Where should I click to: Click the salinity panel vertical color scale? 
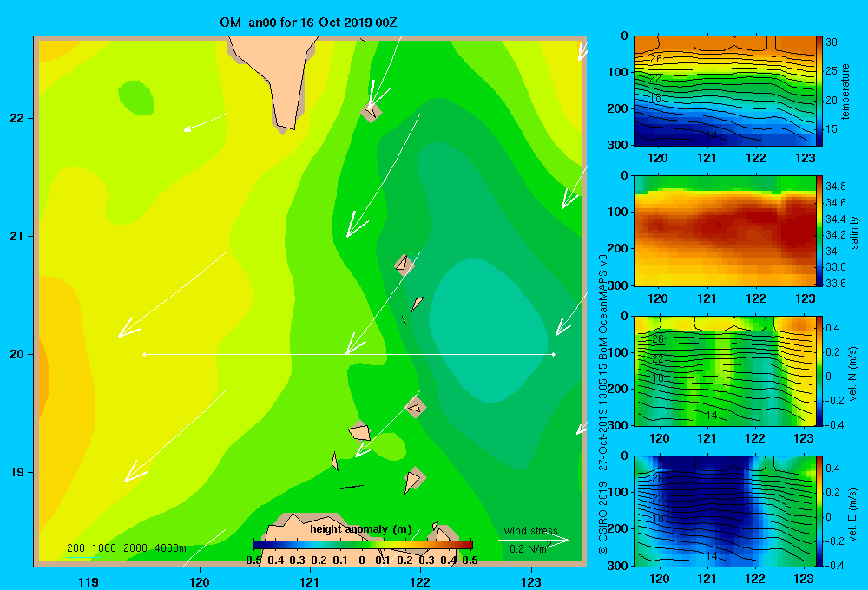[819, 231]
